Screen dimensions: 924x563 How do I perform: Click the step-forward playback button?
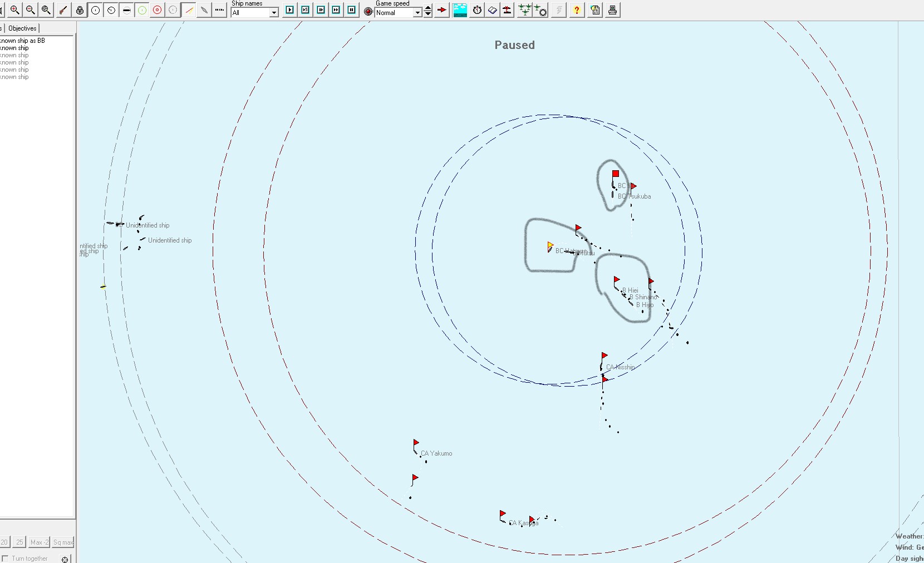[321, 10]
